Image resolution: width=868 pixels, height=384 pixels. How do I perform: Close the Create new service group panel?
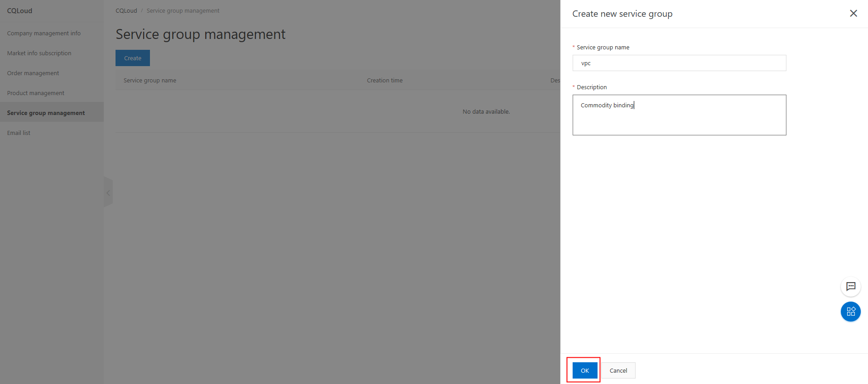click(853, 14)
